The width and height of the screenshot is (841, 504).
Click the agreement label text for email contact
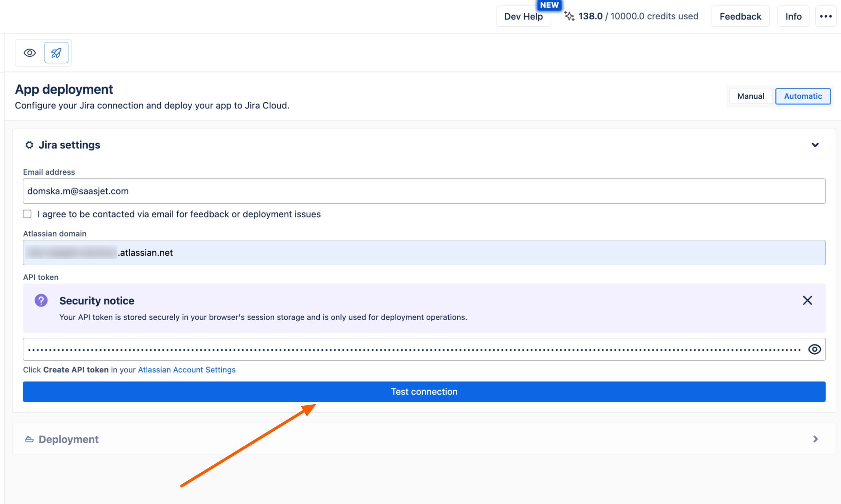point(179,214)
